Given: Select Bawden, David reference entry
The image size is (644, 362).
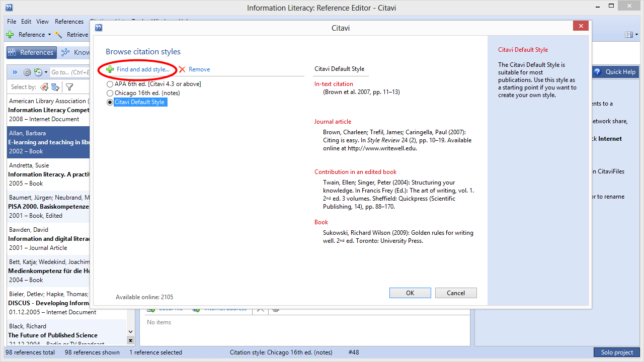Looking at the screenshot, I should [48, 239].
